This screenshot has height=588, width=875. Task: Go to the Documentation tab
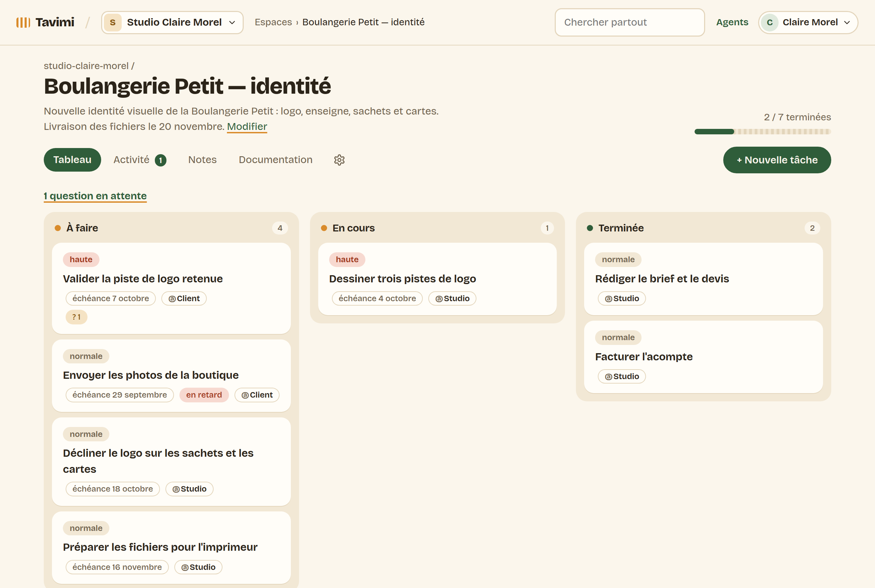coord(275,160)
